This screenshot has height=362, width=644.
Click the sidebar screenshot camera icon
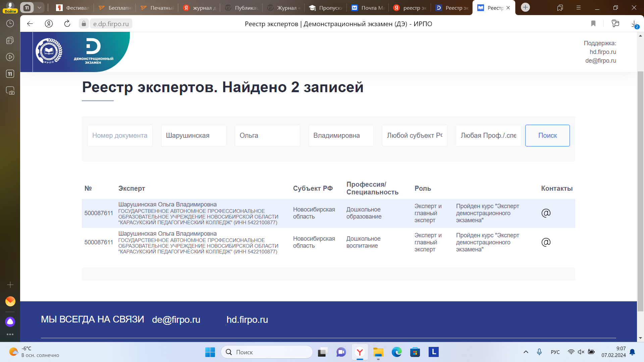click(10, 91)
